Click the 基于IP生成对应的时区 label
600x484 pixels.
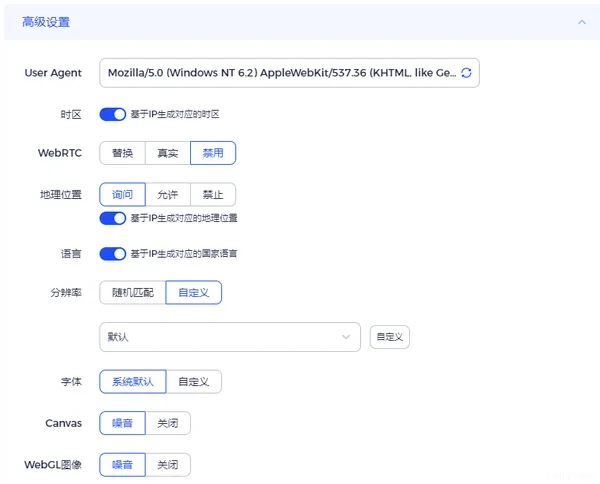(175, 114)
